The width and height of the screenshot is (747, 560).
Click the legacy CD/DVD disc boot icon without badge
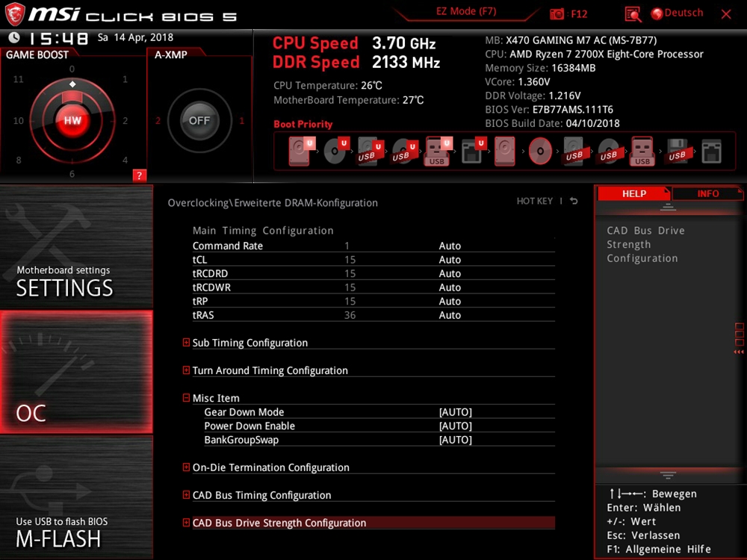point(540,151)
